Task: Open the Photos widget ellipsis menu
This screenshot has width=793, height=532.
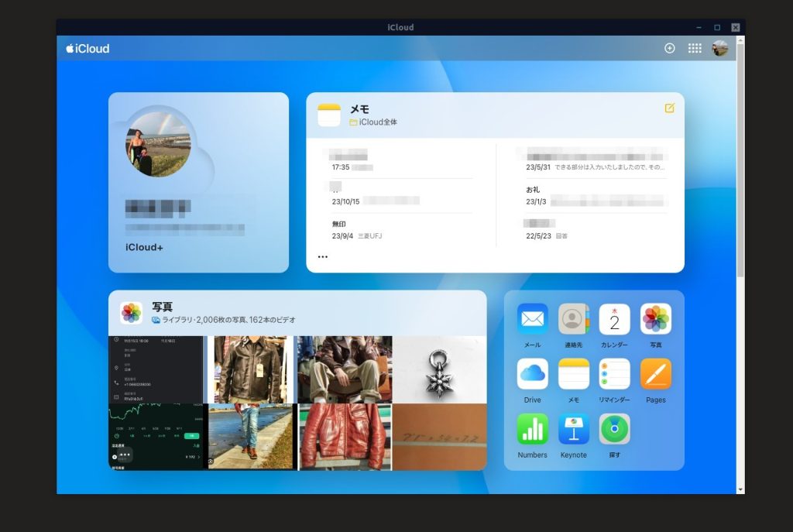Action: pos(125,455)
